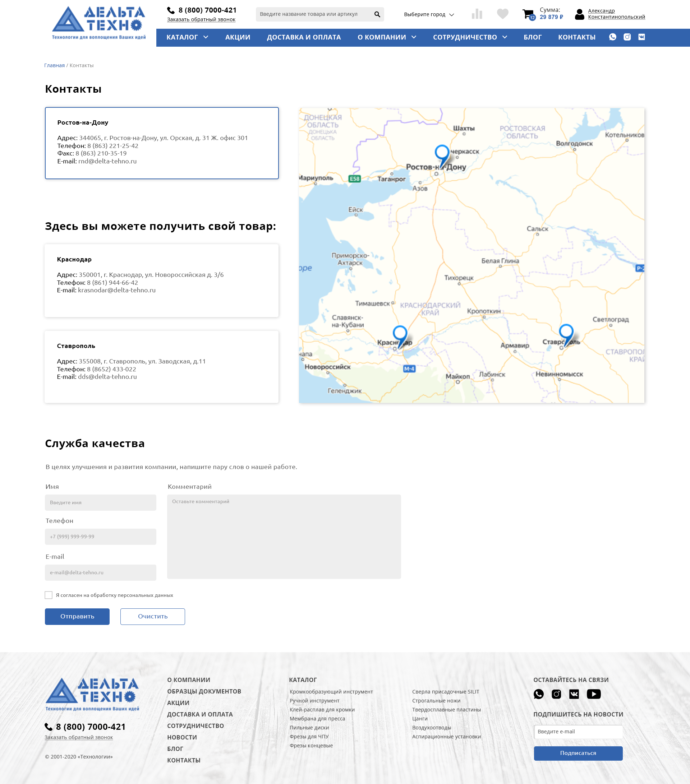The width and height of the screenshot is (690, 784).
Task: Open footer Строгальные ножи link
Action: point(436,700)
